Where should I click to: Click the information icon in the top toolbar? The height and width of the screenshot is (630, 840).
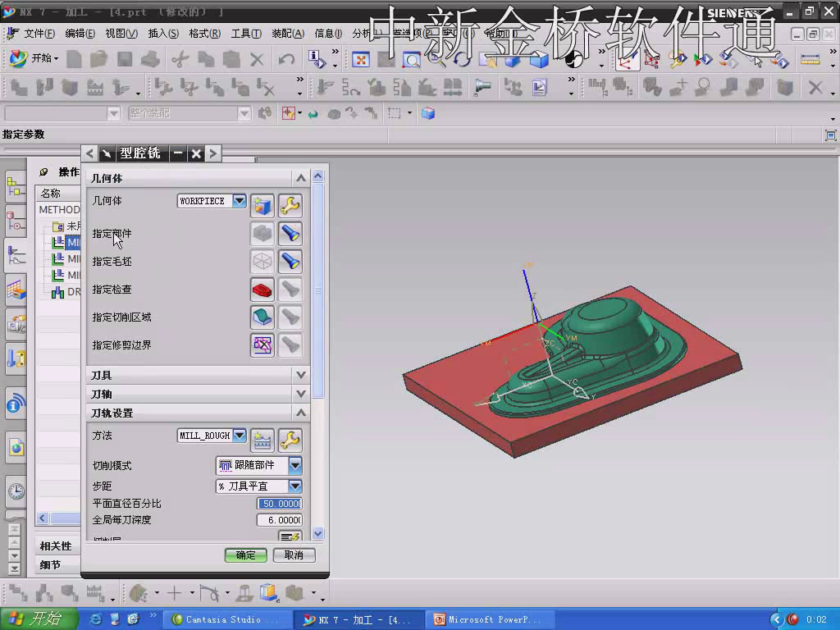316,59
